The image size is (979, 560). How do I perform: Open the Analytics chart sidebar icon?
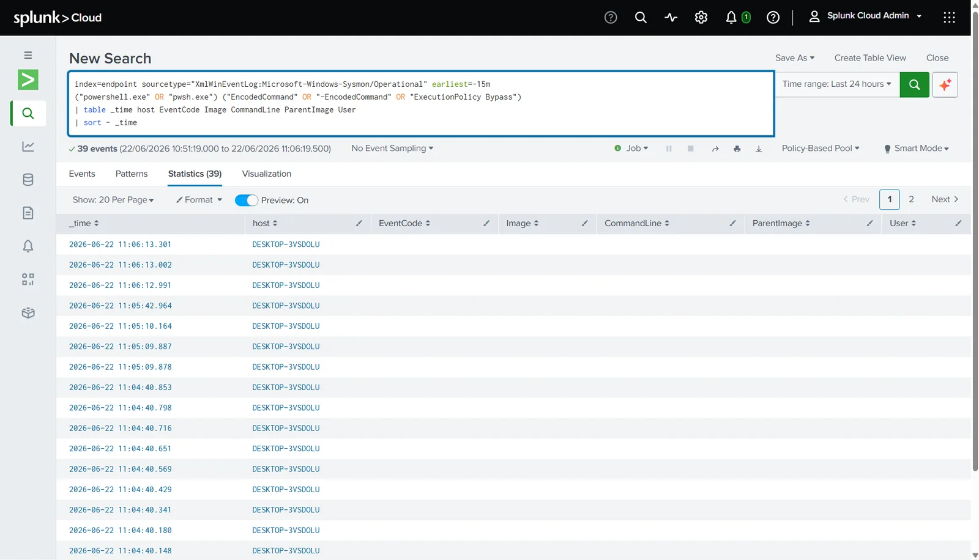[28, 146]
